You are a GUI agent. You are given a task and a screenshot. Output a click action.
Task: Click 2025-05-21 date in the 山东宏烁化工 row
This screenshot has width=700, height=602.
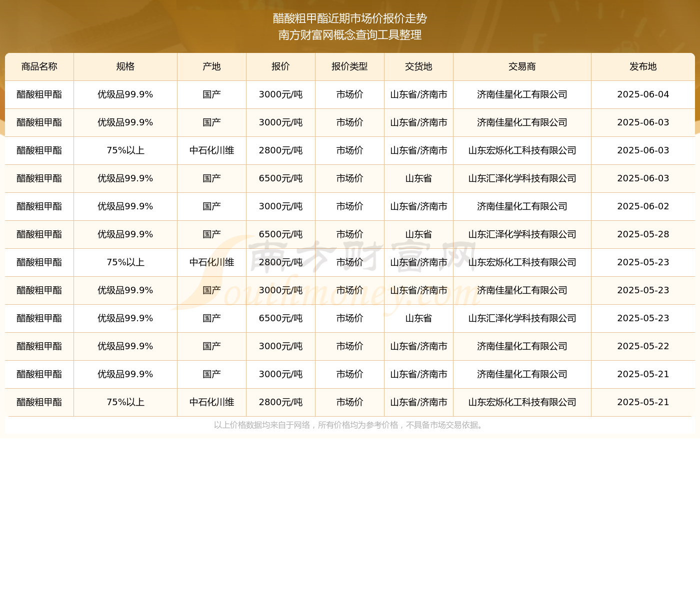tap(643, 402)
